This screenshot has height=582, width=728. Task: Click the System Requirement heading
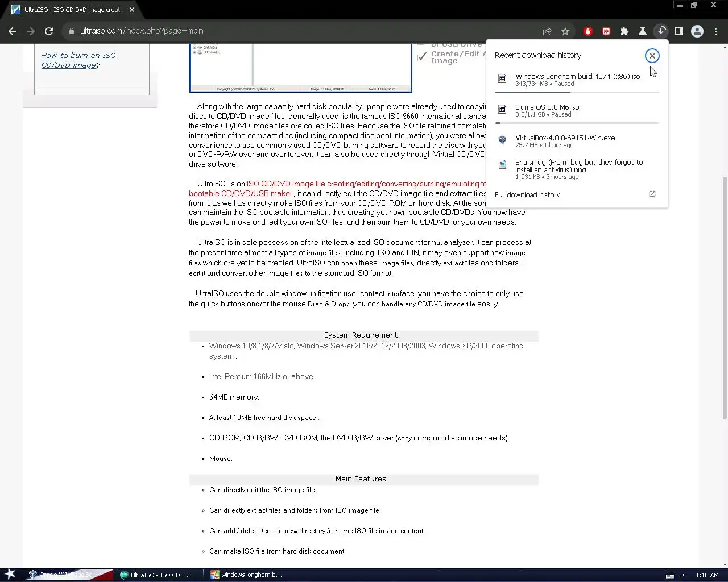361,335
